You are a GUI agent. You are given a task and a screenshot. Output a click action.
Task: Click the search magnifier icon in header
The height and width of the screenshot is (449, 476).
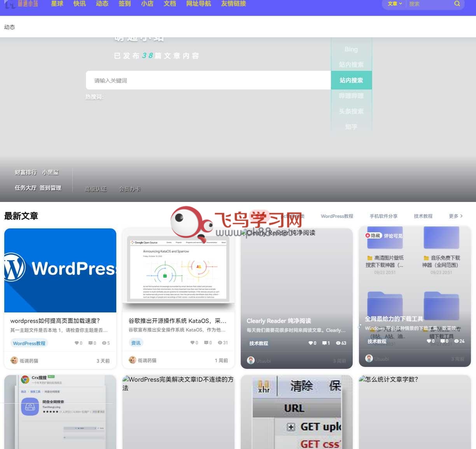(x=457, y=4)
